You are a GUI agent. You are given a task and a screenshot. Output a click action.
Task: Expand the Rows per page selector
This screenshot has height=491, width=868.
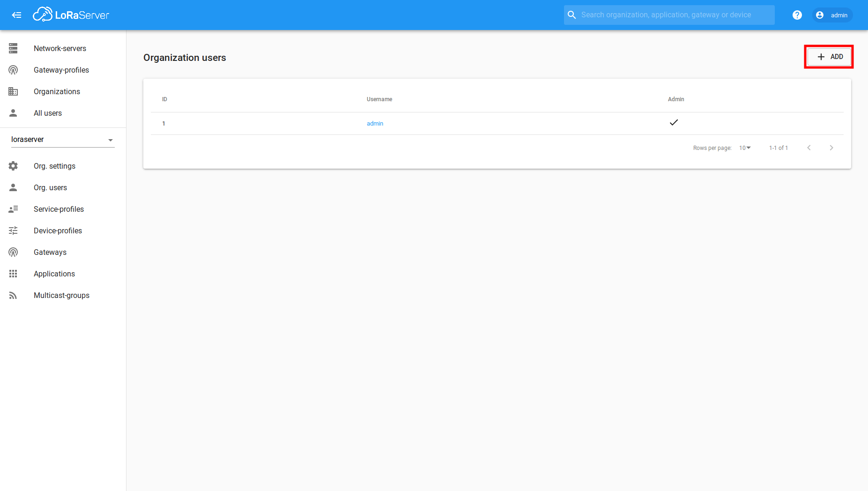tap(744, 148)
